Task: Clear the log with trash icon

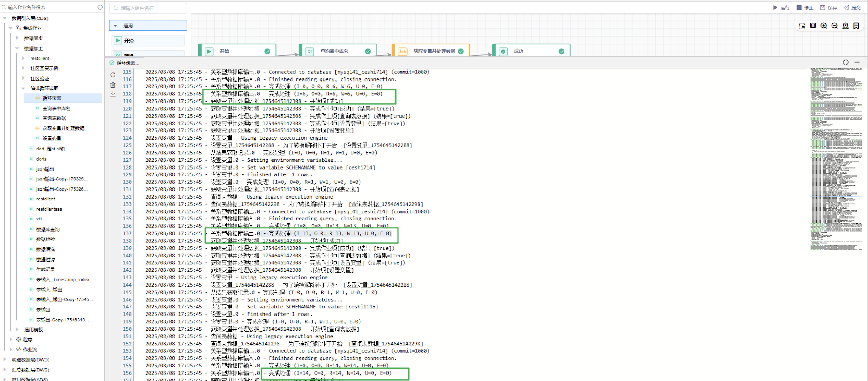Action: (x=113, y=85)
